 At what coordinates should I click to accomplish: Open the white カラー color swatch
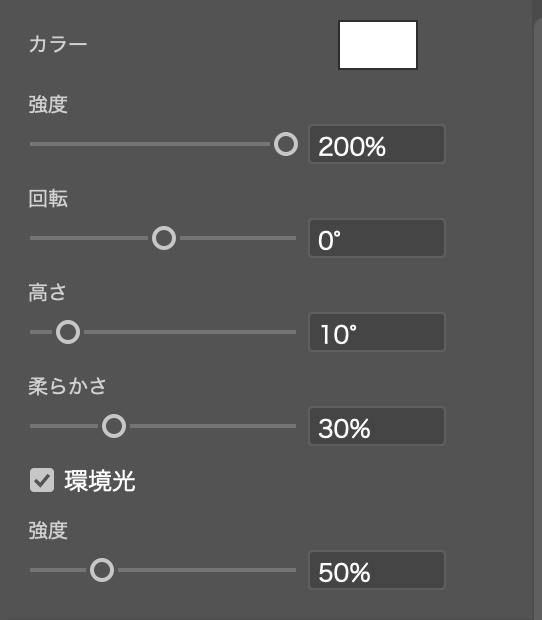point(378,45)
